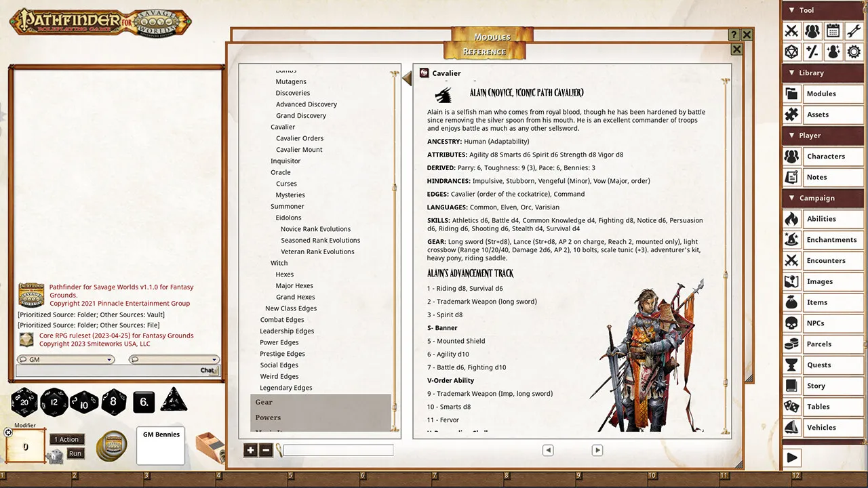Collapse the reference index with the left arrow
The height and width of the screenshot is (488, 868).
(x=407, y=78)
